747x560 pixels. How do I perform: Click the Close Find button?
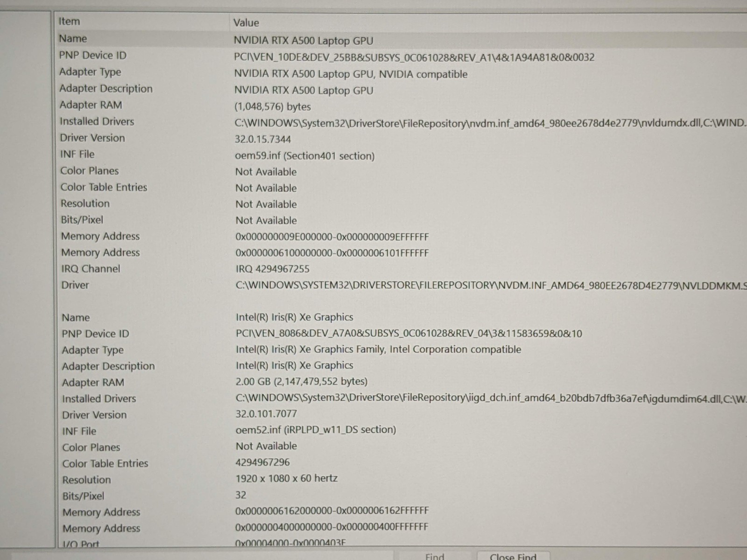513,556
